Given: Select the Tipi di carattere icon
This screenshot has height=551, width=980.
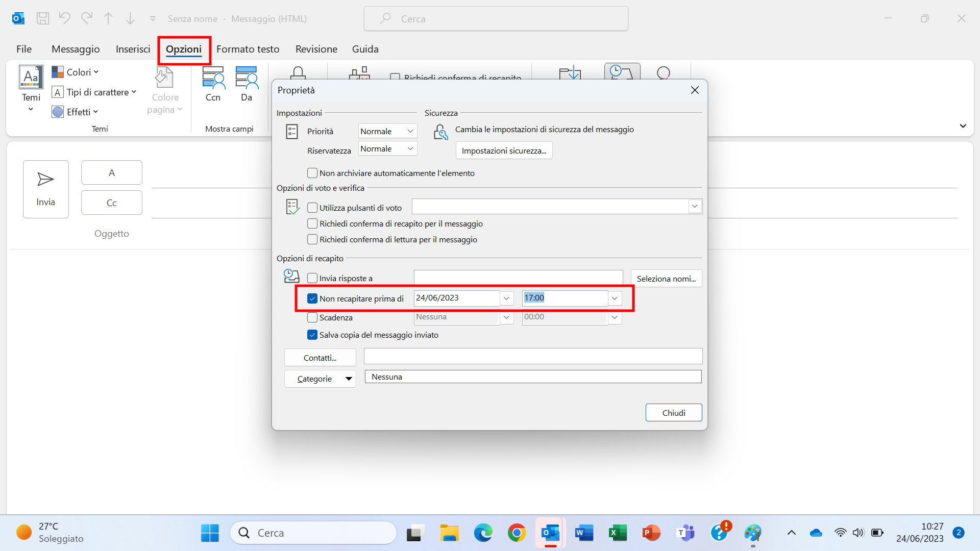Looking at the screenshot, I should [x=57, y=92].
